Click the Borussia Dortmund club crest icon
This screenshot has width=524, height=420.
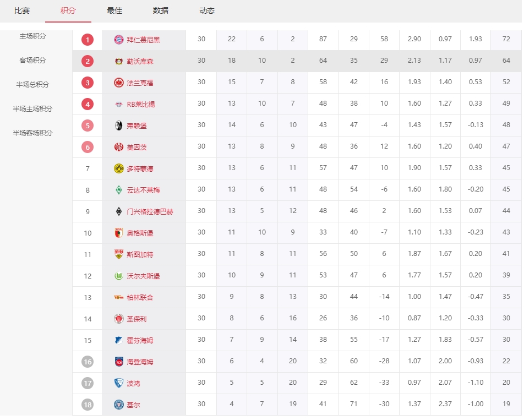[x=119, y=168]
